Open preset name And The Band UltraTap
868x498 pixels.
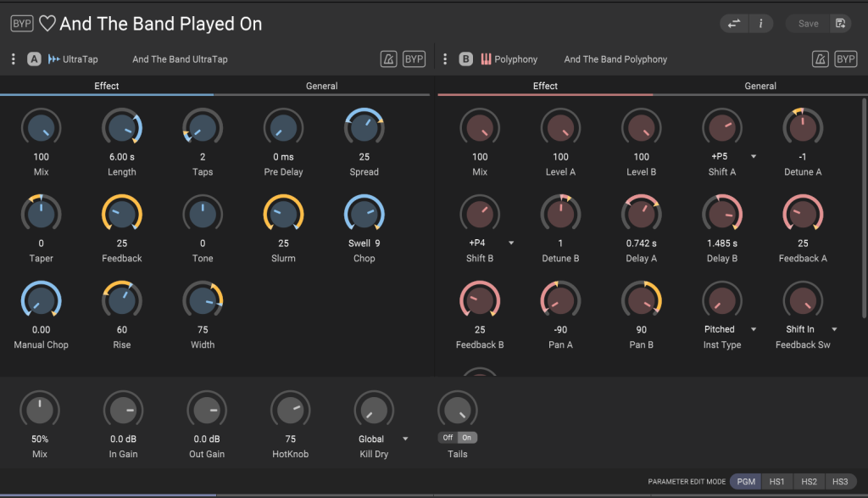(180, 59)
